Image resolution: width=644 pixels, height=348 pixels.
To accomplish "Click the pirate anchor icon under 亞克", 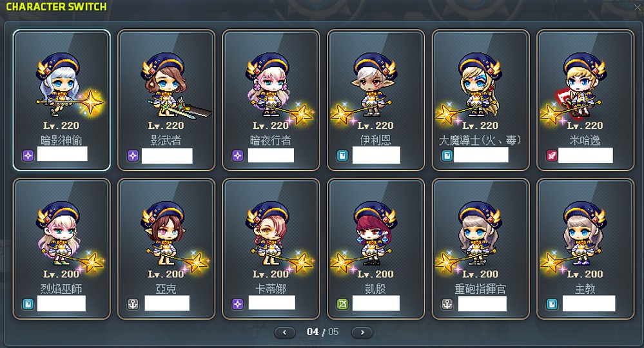I will [133, 304].
